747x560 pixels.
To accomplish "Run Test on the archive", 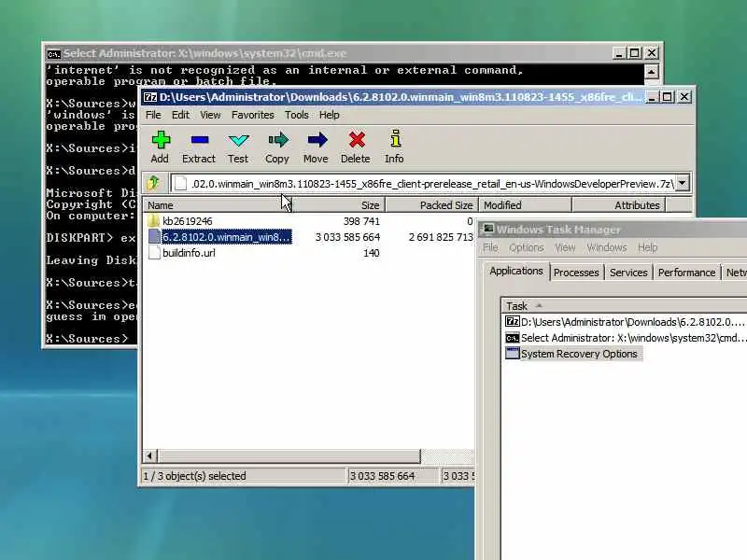I will pos(238,140).
